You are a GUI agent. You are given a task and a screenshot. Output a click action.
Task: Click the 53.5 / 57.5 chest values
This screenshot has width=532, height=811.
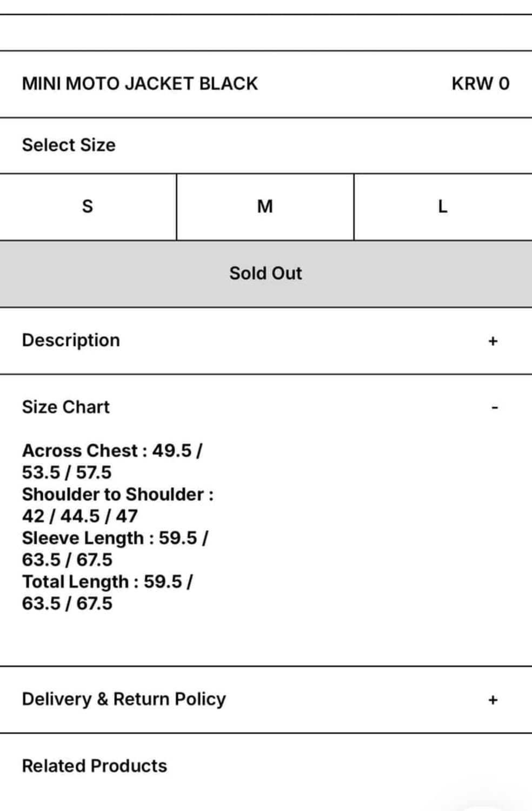tap(67, 473)
